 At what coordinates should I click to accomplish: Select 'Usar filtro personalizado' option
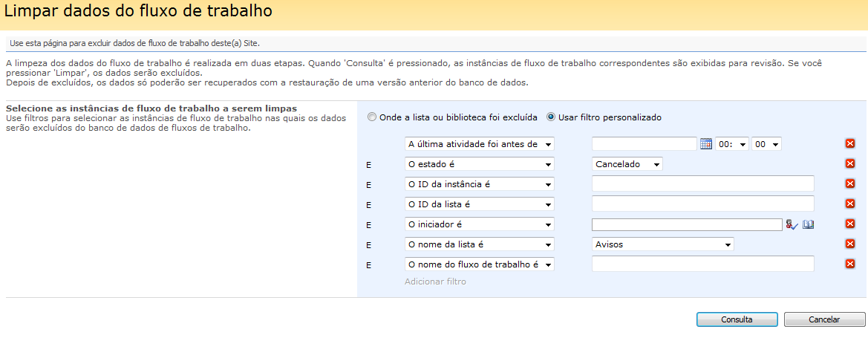click(x=551, y=117)
